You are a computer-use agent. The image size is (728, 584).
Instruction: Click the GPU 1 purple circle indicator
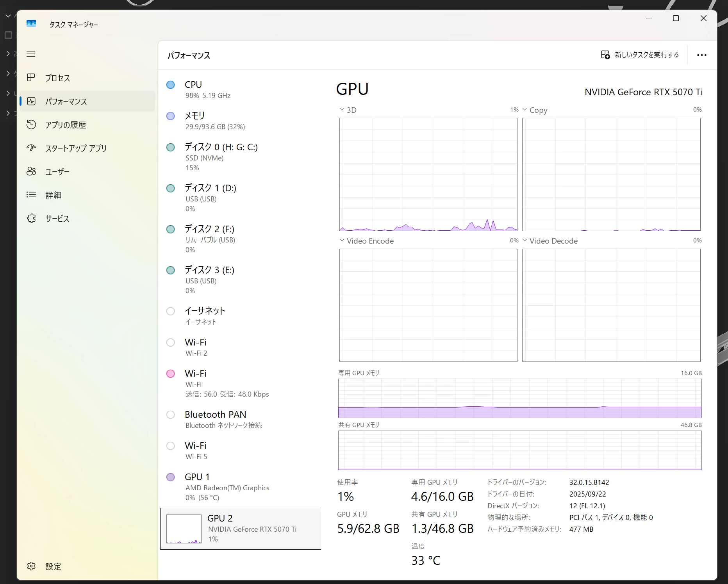pos(171,477)
